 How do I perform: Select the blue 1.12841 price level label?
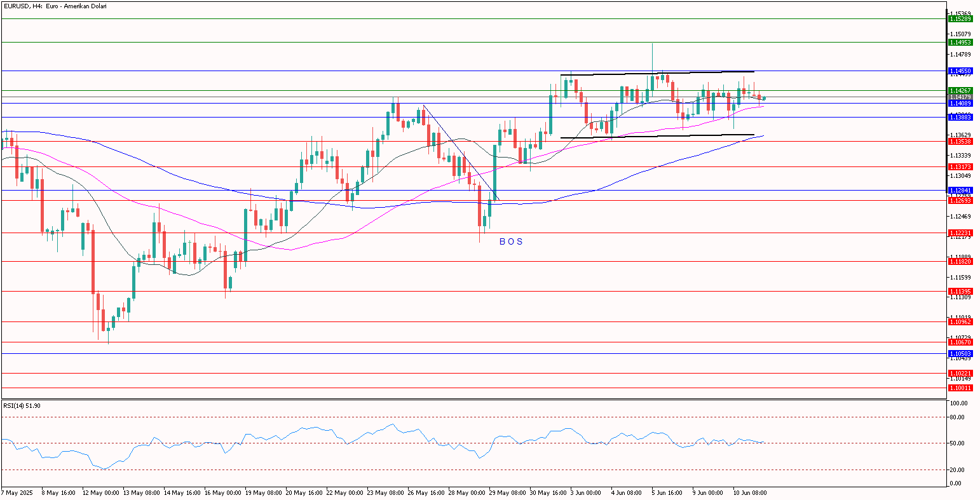(x=960, y=190)
